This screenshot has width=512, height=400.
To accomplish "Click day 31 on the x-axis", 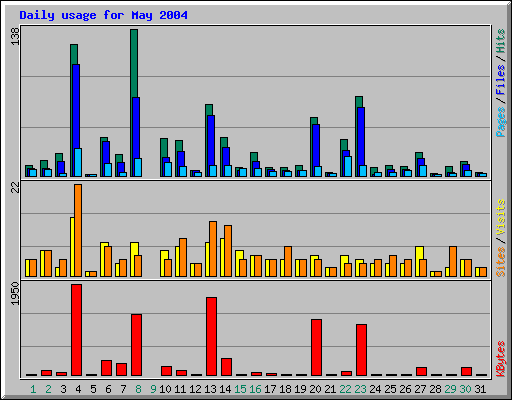I will (x=480, y=389).
